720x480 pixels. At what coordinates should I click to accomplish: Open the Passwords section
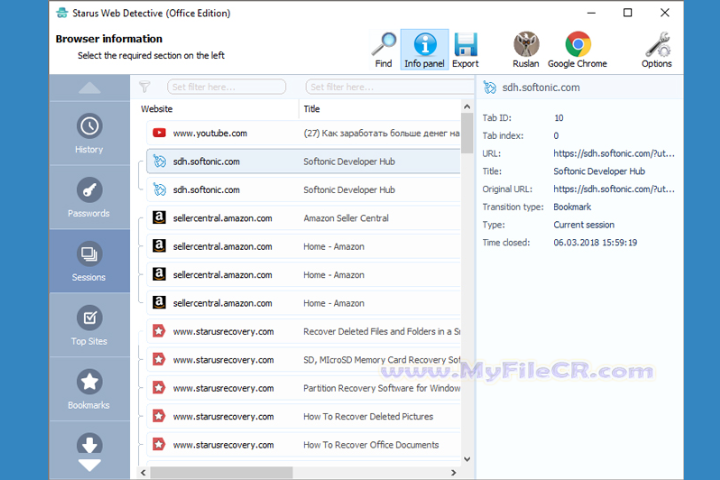(89, 198)
